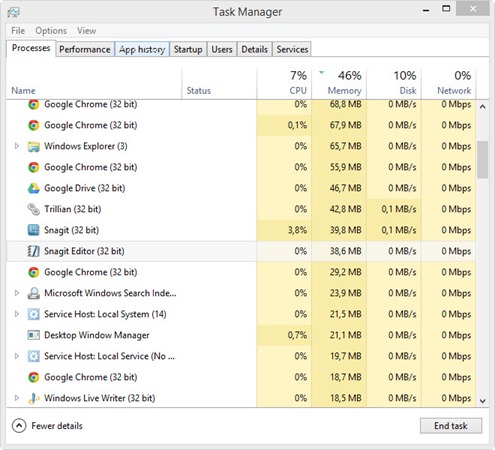
Task: Sort processes by Disk column
Action: (x=394, y=83)
